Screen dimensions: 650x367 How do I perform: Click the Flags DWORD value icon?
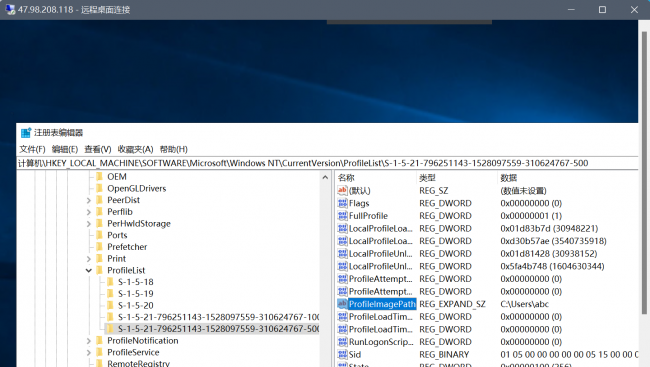pyautogui.click(x=342, y=203)
